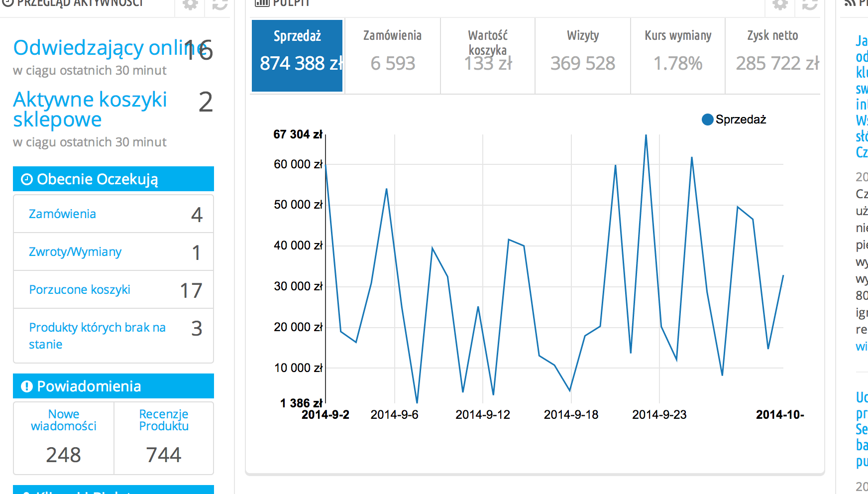Open settings gear of the Pulpit chart panel
Viewport: 868px width, 494px height.
click(x=780, y=4)
